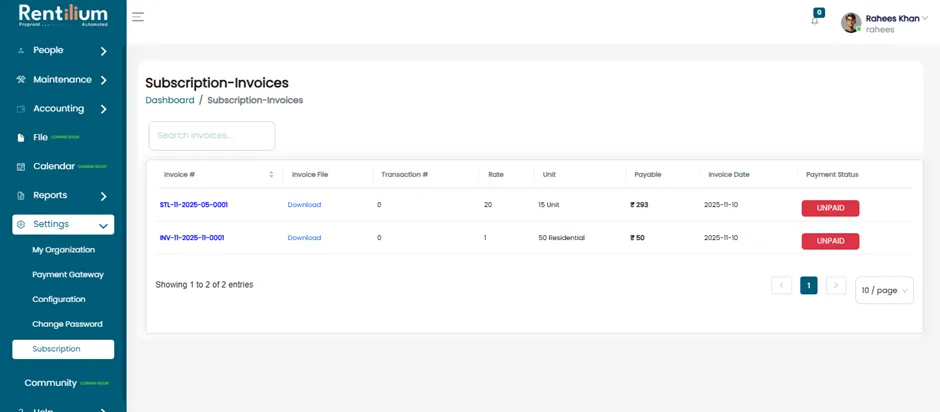
Task: Download invoice file for STL-11-2025-05-0001
Action: (304, 205)
